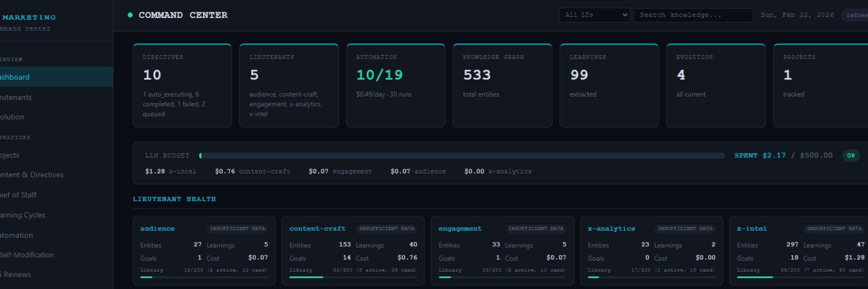Open the Evolution summary card showing 4

[x=716, y=86]
